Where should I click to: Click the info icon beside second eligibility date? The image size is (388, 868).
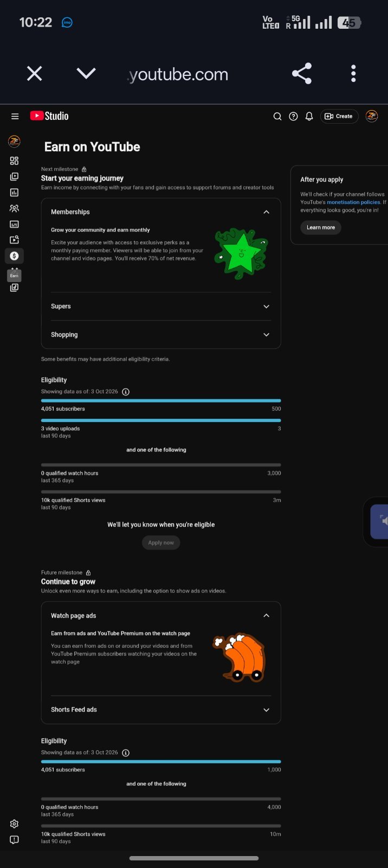click(x=126, y=753)
